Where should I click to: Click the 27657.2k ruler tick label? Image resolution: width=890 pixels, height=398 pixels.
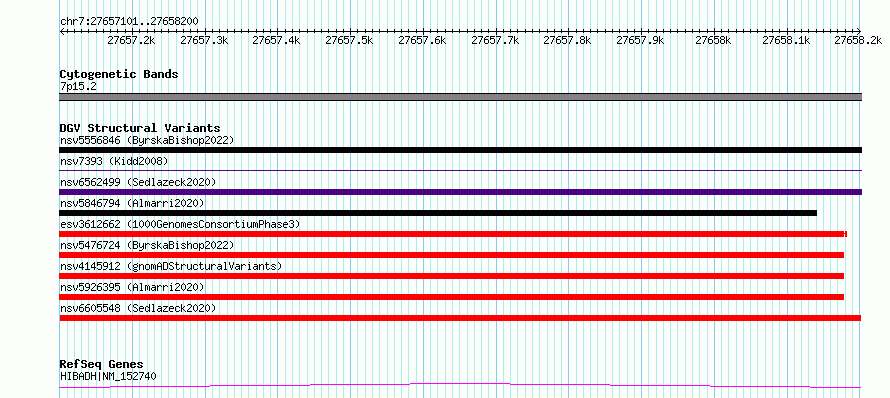(131, 40)
